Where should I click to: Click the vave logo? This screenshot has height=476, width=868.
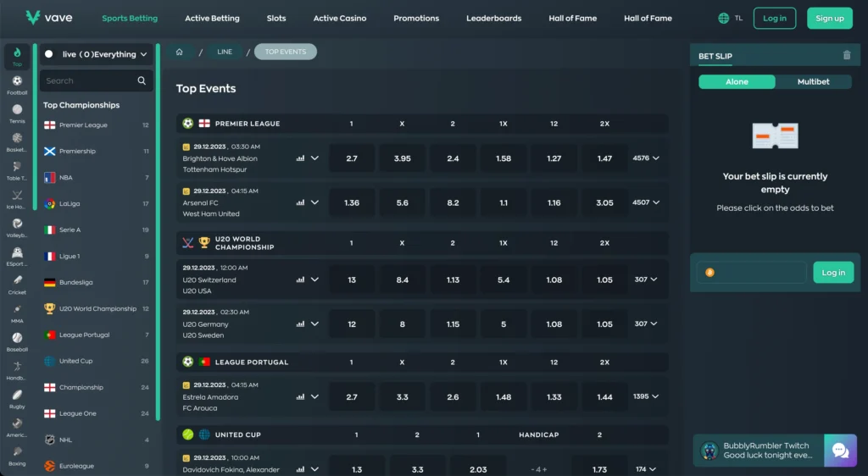coord(48,18)
